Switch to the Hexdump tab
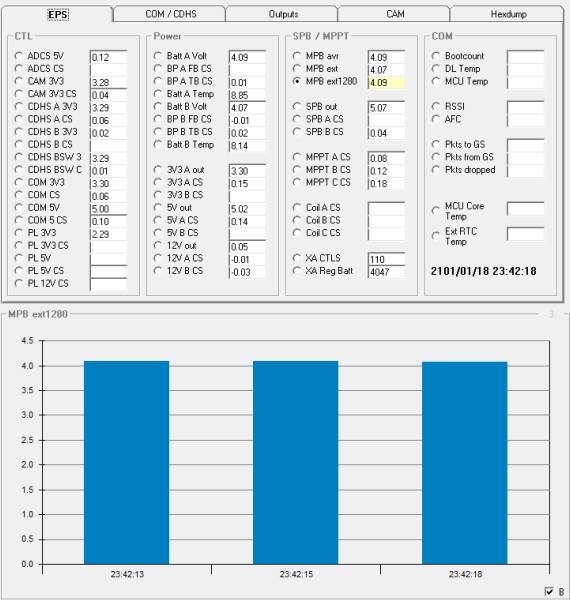The height and width of the screenshot is (600, 570). point(507,14)
